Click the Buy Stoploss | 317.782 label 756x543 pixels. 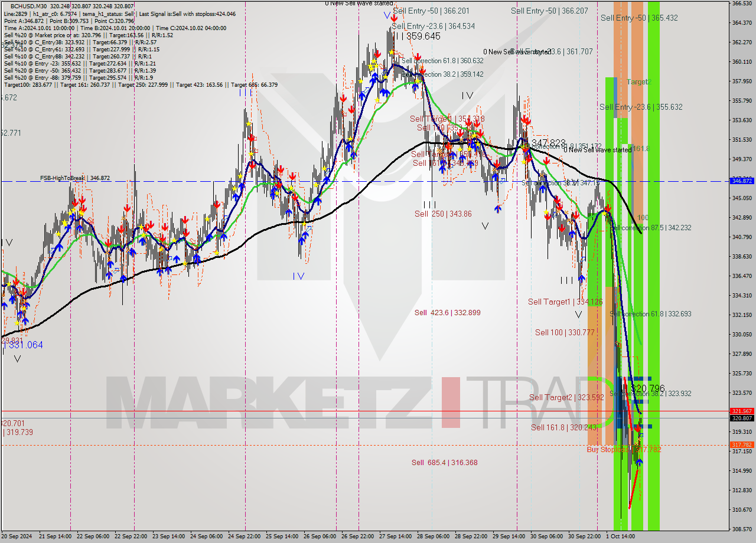624,449
